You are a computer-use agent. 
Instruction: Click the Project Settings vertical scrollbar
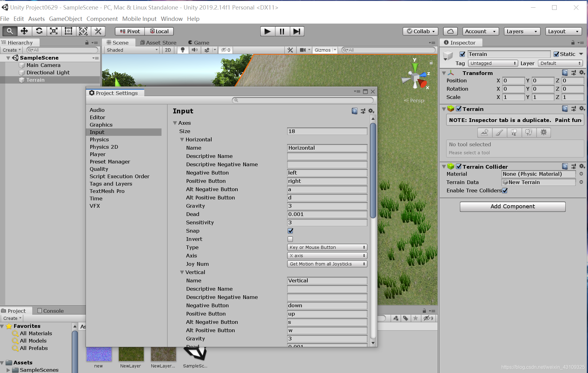[373, 171]
